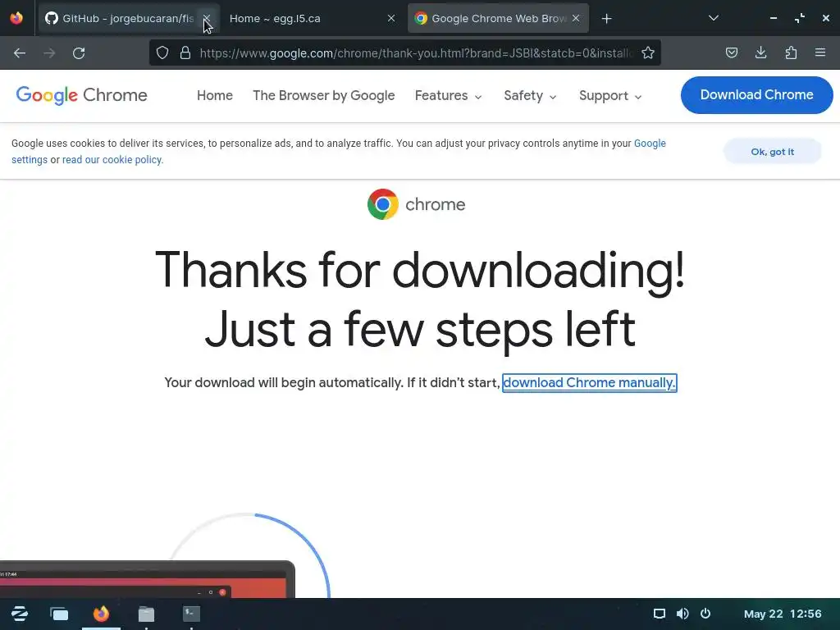Open The Browser by Google nav item
Viewport: 840px width, 630px height.
click(x=323, y=95)
